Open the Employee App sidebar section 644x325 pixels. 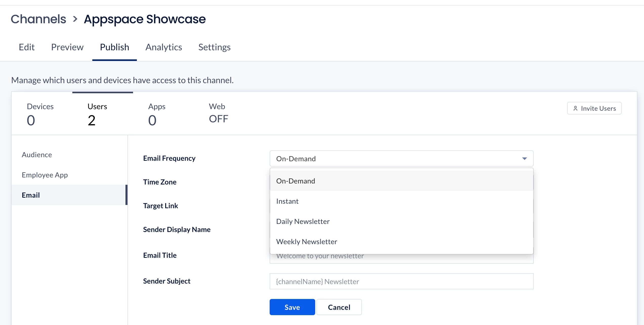[45, 175]
